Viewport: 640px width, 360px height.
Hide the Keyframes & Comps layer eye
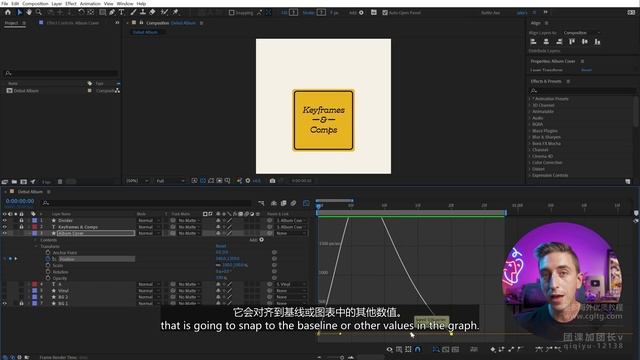[x=5, y=227]
